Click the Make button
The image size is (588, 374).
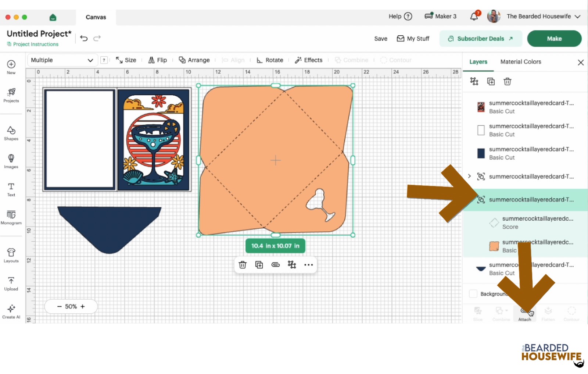554,39
